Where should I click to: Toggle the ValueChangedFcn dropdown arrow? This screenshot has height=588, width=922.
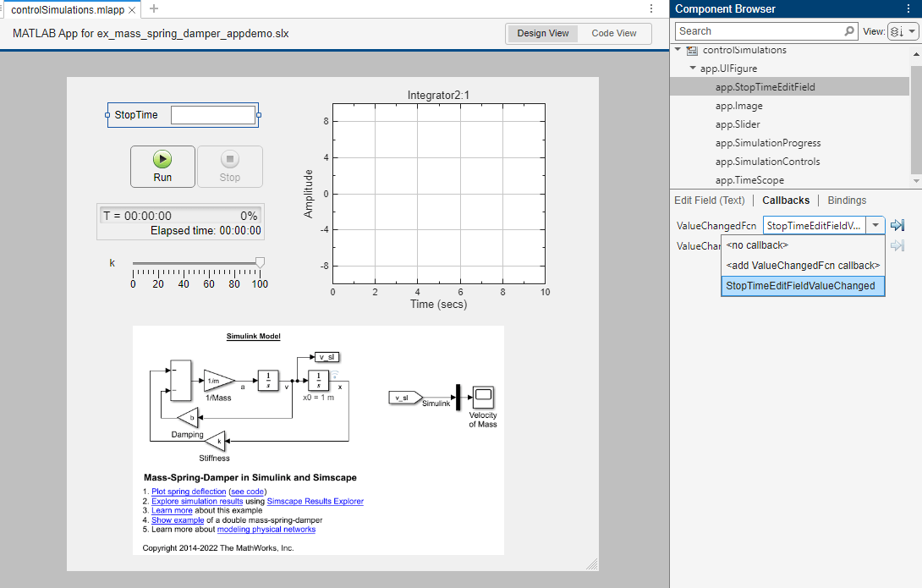tap(875, 226)
